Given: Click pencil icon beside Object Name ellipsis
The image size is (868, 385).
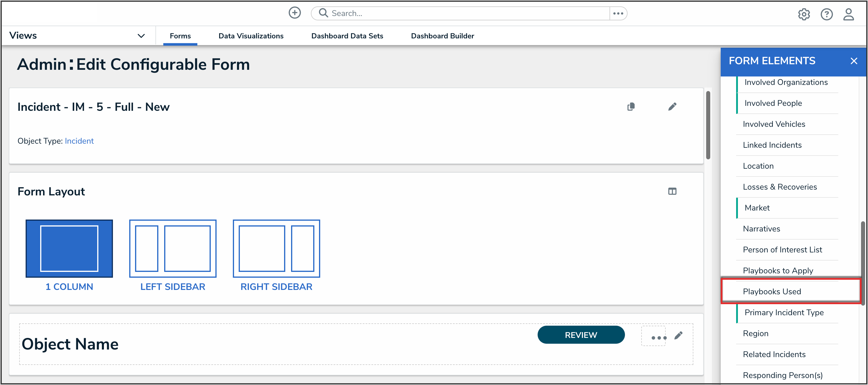Looking at the screenshot, I should coord(678,336).
